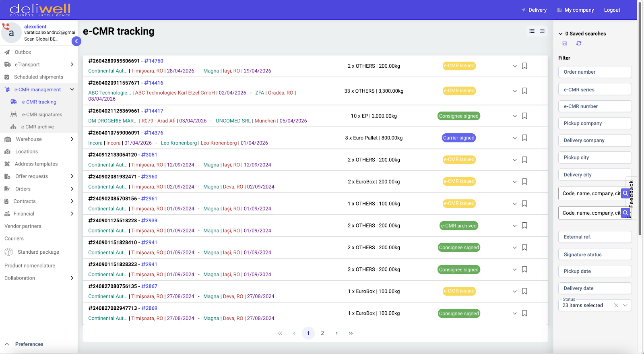Collapse the Saved searches section
The image size is (644, 354).
click(x=561, y=34)
